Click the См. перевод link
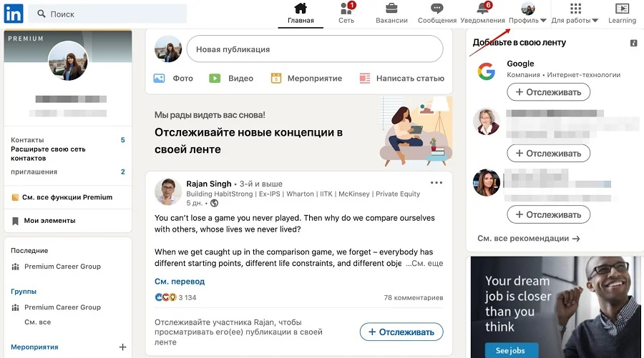 tap(180, 282)
